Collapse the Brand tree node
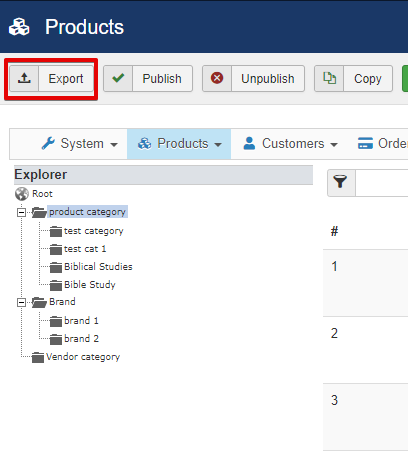The width and height of the screenshot is (408, 451). 21,302
